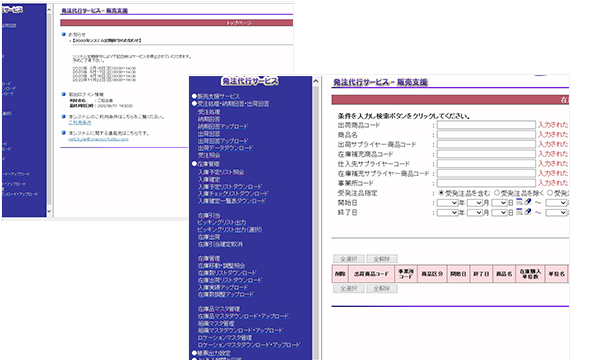Select the 受発注品を含む radio button
Viewport: 600px width, 360px height.
pyautogui.click(x=441, y=193)
